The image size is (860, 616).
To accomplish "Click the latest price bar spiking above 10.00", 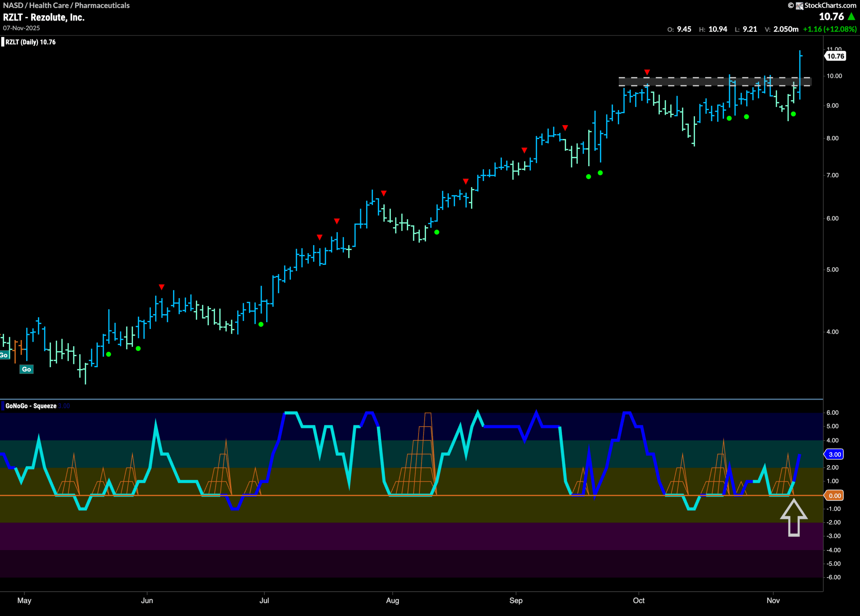I will [800, 75].
